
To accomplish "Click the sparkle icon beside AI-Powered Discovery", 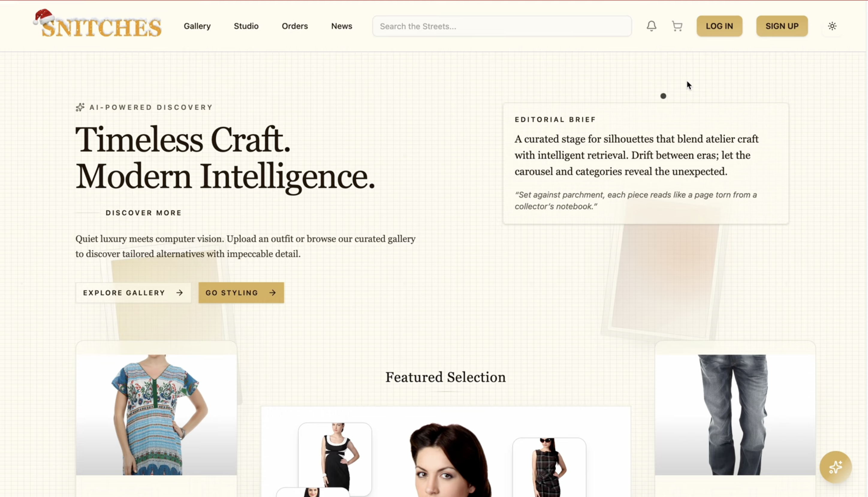I will (80, 107).
